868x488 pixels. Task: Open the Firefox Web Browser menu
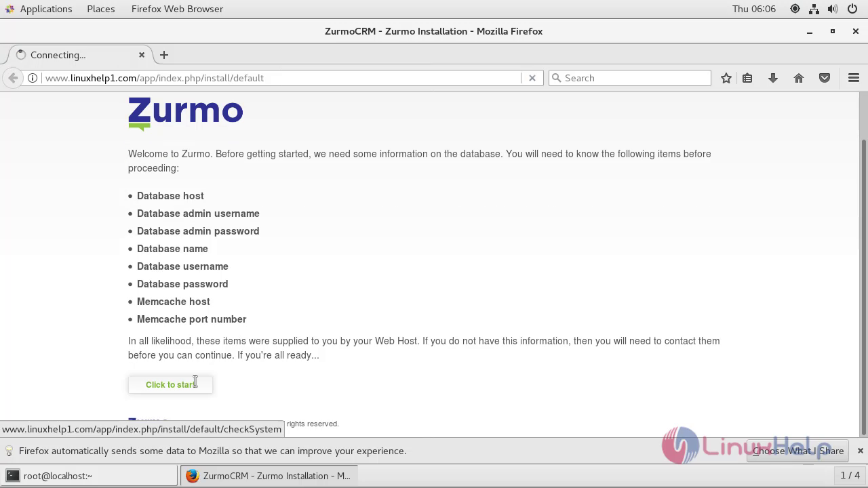coord(177,9)
